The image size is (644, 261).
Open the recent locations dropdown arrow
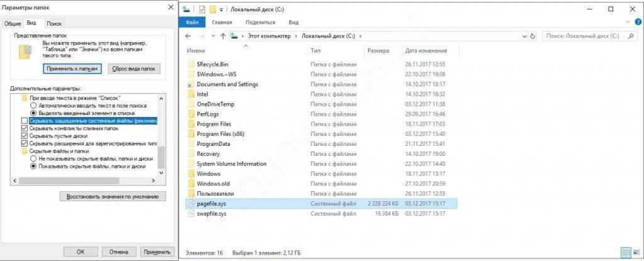214,36
